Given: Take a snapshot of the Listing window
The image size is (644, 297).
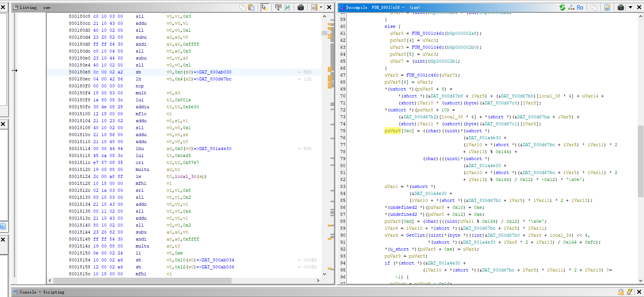Looking at the screenshot, I should click(301, 7).
